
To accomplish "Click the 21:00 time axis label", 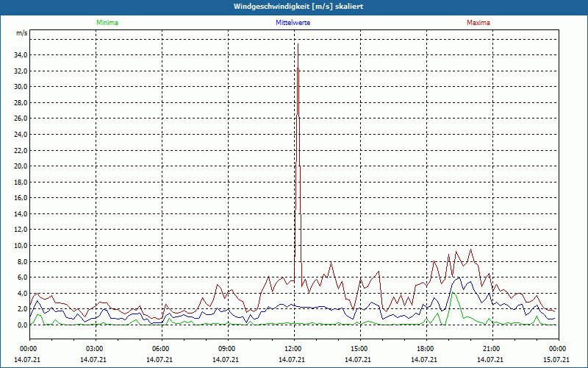I will (x=492, y=349).
